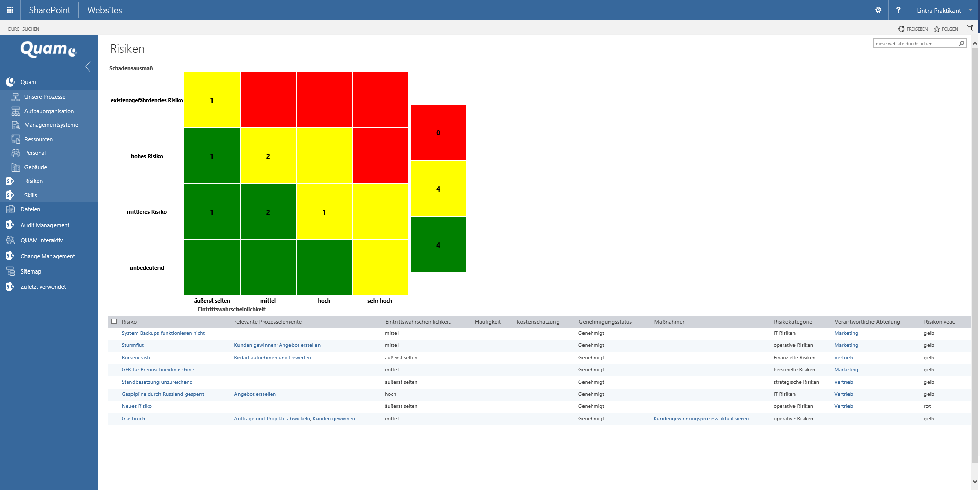This screenshot has width=980, height=490.
Task: Open the SharePoint app launcher grid
Action: [10, 10]
